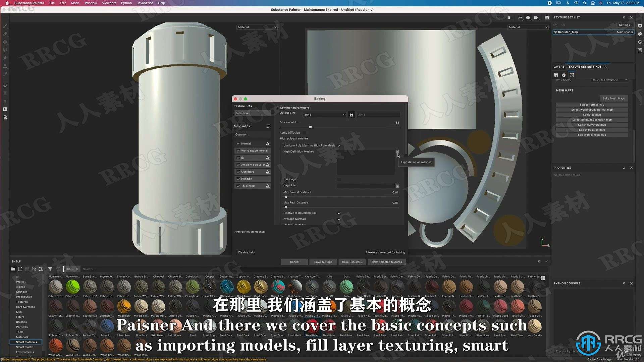The image size is (644, 362).
Task: Click the Cancel button in Baking dialog
Action: [x=294, y=262]
